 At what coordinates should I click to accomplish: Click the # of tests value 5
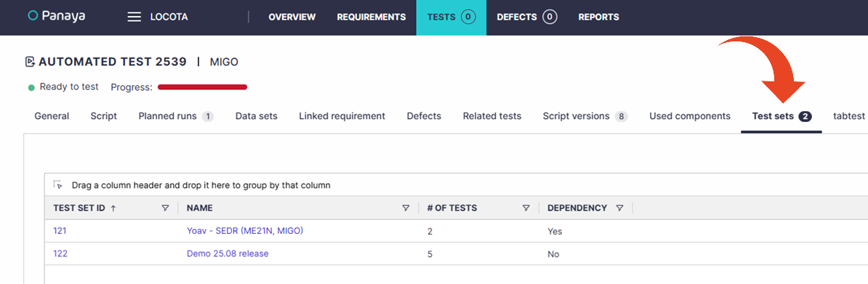(x=430, y=254)
